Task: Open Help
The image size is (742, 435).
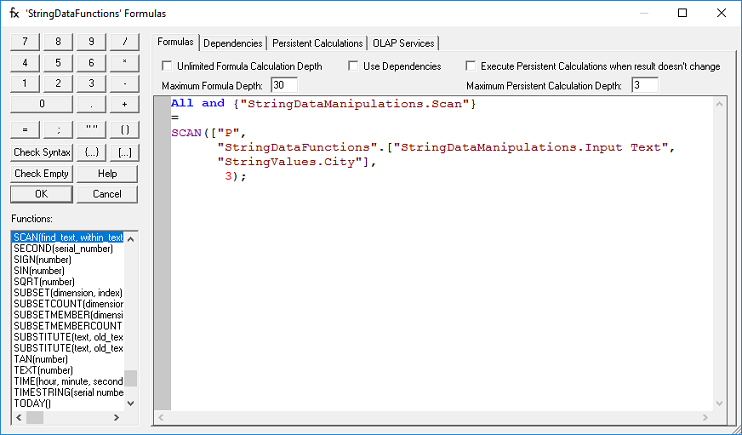Action: 107,174
